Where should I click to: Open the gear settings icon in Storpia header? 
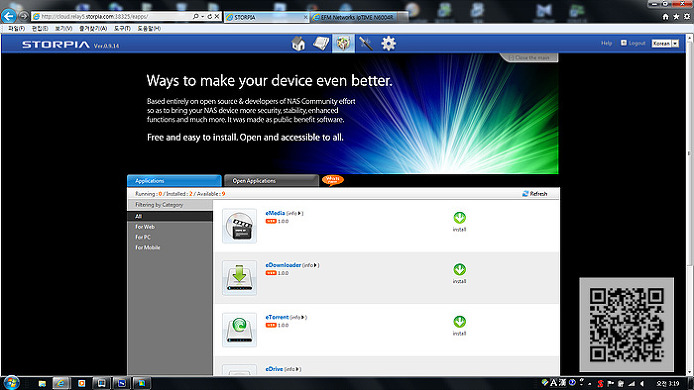pos(389,43)
